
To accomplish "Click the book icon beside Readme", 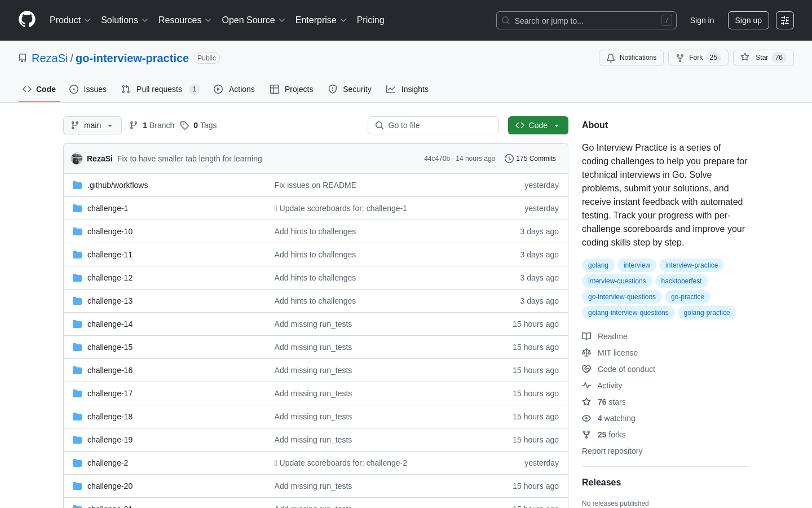I will click(586, 336).
